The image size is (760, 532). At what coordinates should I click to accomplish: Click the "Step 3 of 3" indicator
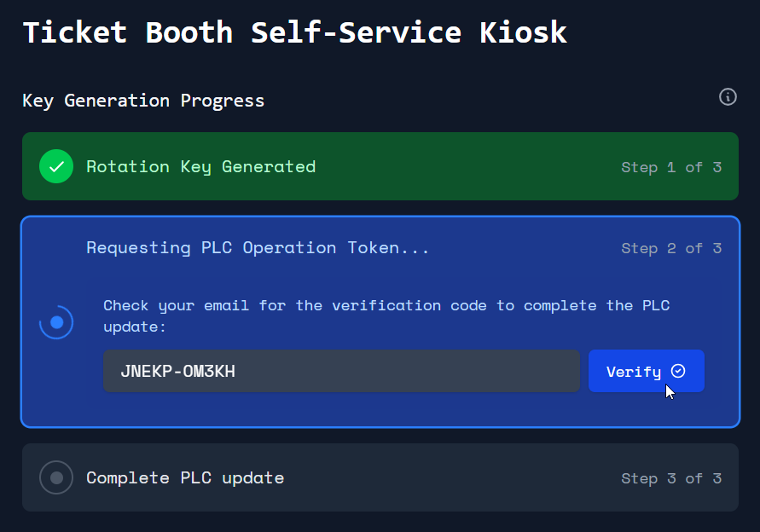pos(670,478)
